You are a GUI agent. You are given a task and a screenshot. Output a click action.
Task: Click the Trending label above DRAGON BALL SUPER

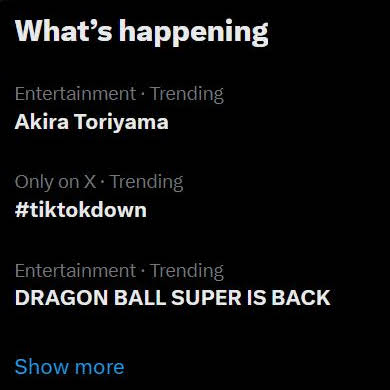[187, 271]
